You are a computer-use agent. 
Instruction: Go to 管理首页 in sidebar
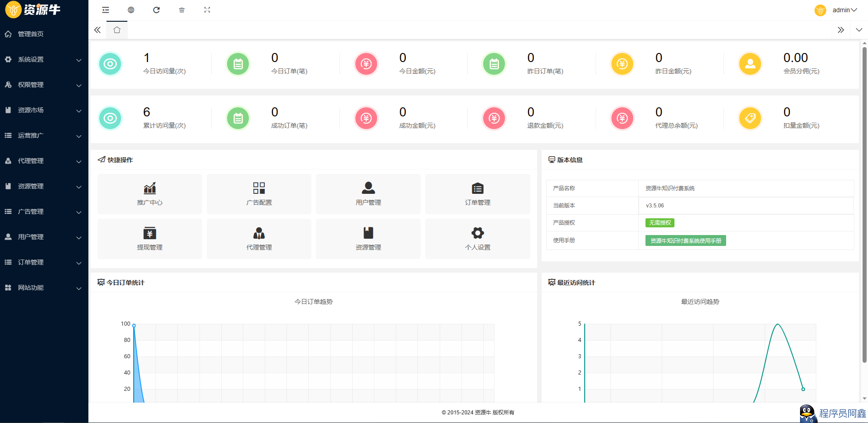[x=44, y=34]
